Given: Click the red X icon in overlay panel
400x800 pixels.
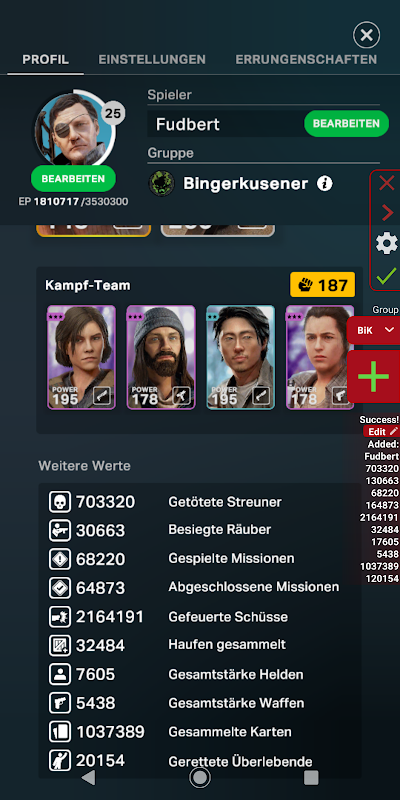Looking at the screenshot, I should click(x=387, y=183).
